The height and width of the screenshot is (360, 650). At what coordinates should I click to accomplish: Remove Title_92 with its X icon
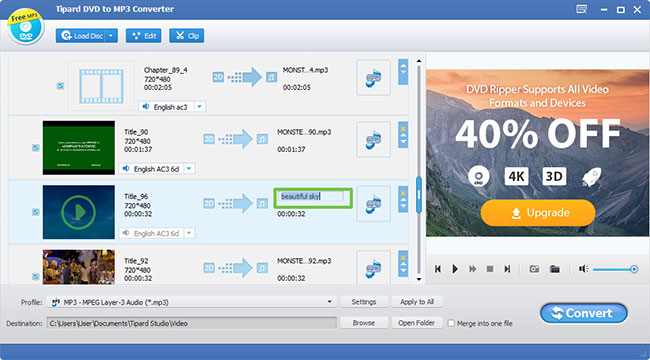403,257
